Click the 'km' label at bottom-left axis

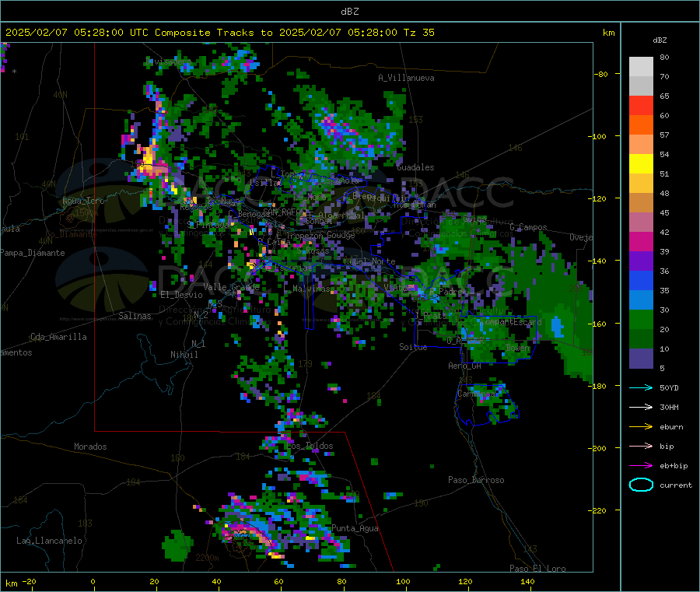(11, 583)
